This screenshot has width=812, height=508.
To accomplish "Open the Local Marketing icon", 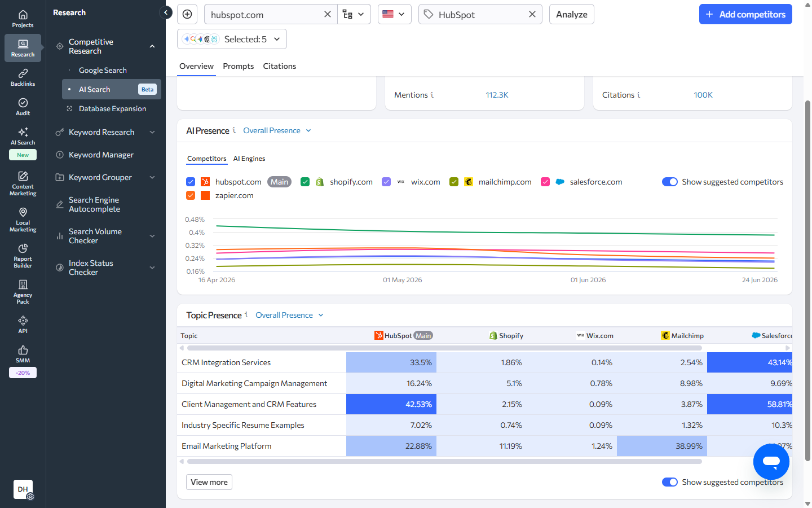I will pos(23,219).
